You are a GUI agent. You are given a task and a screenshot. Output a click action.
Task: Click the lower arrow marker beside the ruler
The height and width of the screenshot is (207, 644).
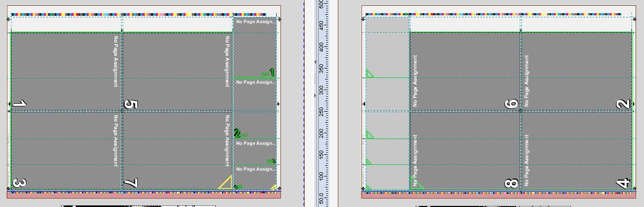tap(316, 95)
